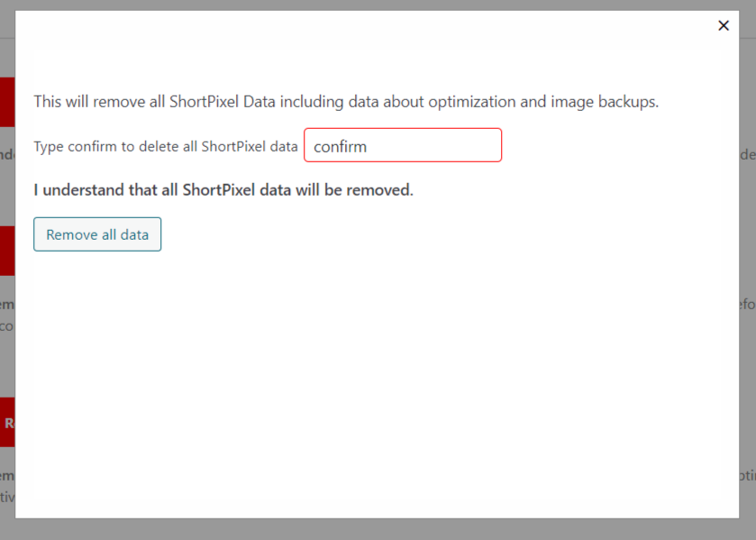Focus the confirm text input field

(403, 145)
